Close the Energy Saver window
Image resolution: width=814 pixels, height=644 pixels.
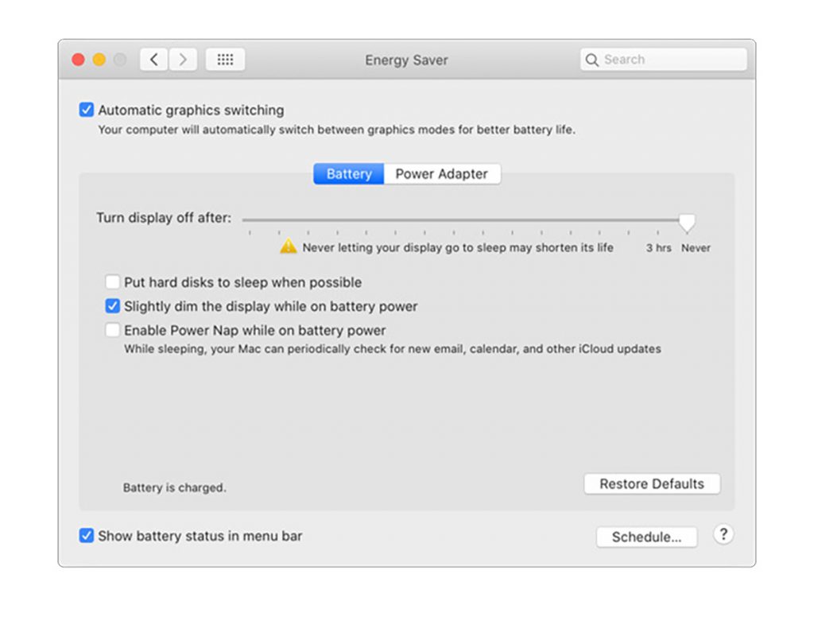tap(79, 60)
